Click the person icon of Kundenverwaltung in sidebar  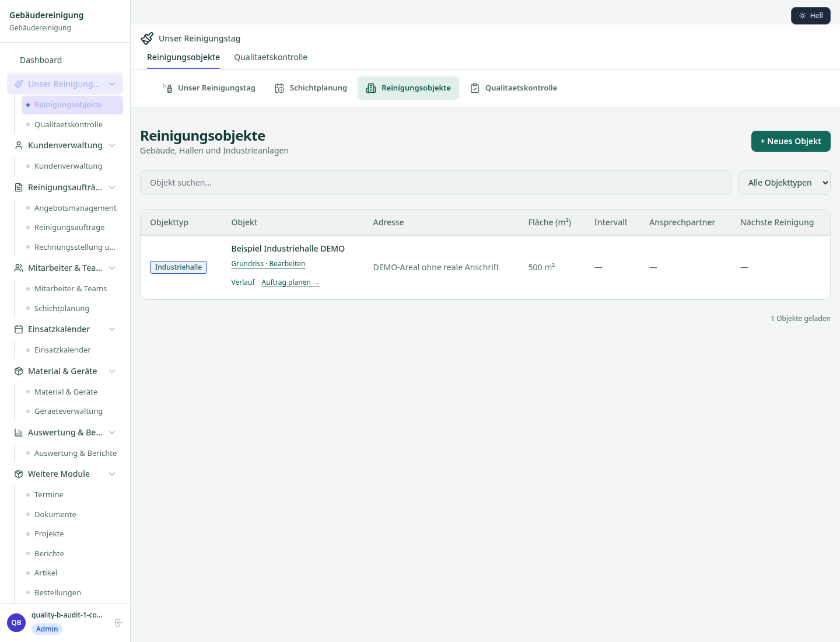(19, 145)
